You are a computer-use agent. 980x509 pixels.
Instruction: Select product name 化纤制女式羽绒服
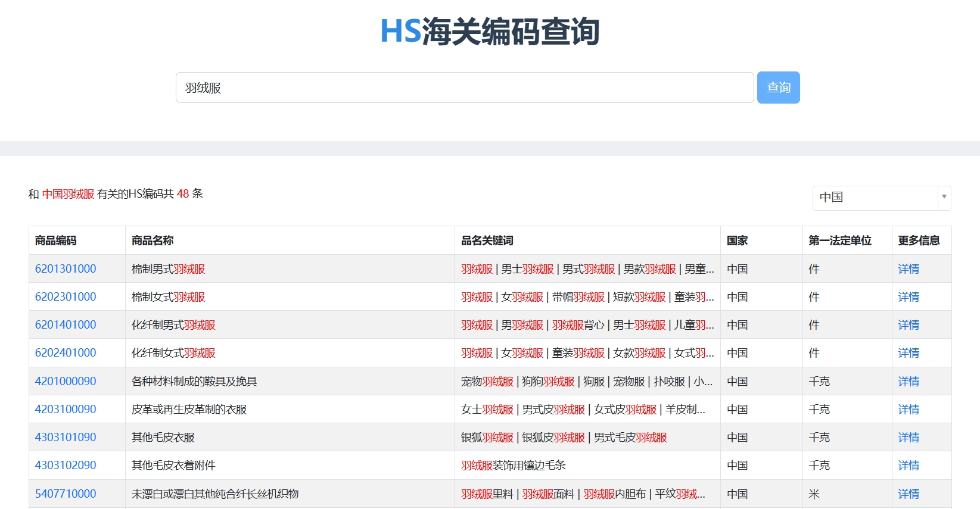click(173, 352)
